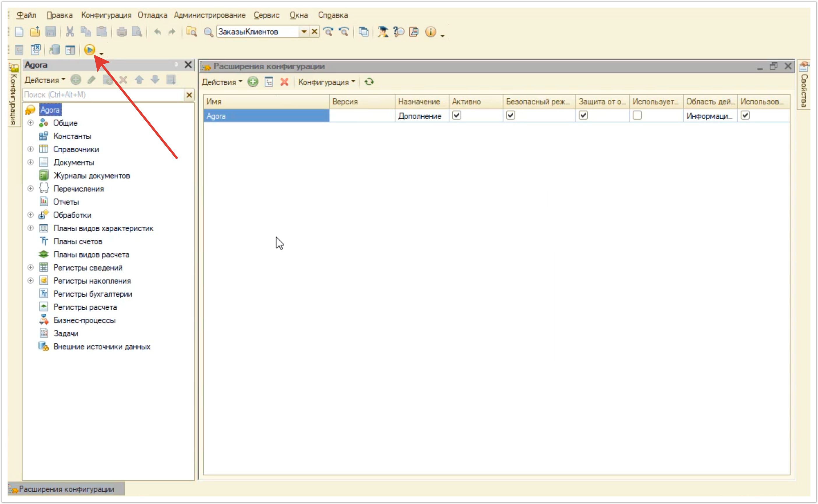The width and height of the screenshot is (818, 504).
Task: Expand the Регистры сведений tree node
Action: coord(30,268)
